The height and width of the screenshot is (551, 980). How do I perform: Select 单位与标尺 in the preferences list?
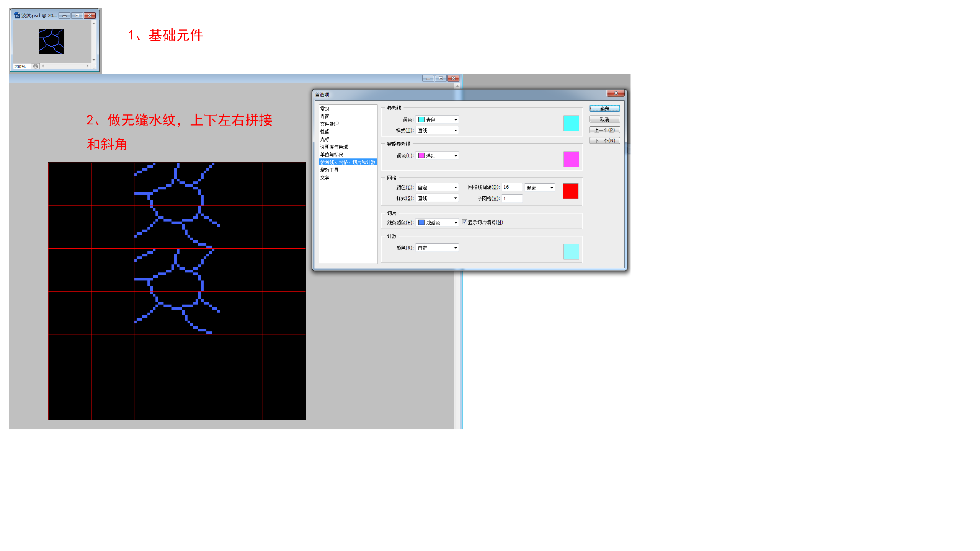348,155
